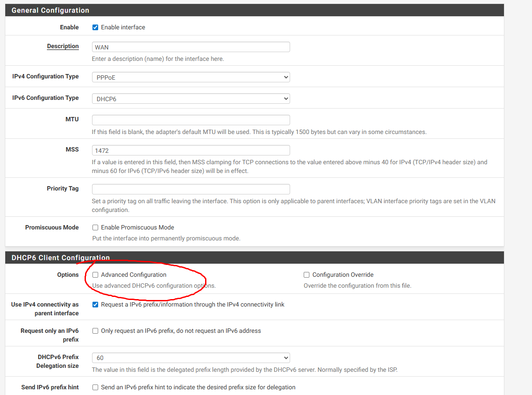
Task: Enable Send an IPv6 prefix hint checkbox
Action: pos(95,387)
